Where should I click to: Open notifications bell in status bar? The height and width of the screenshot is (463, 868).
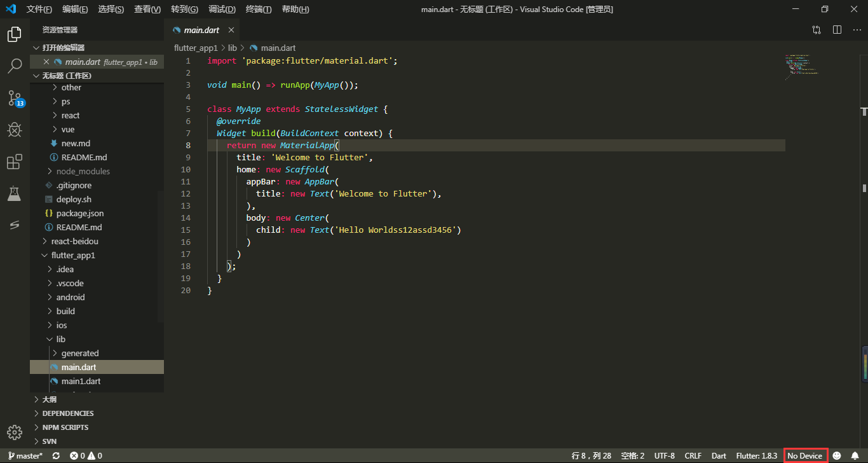click(855, 455)
